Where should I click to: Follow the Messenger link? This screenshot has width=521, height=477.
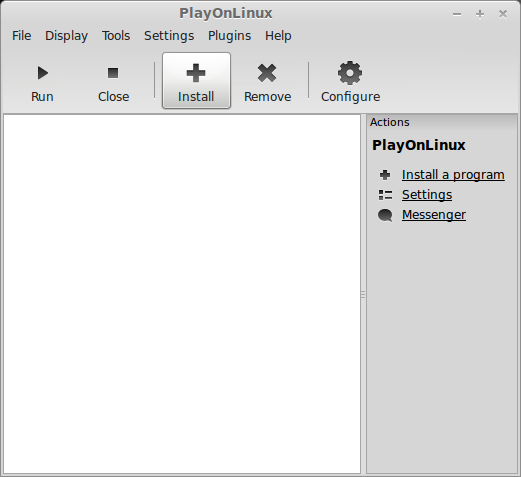coord(434,215)
